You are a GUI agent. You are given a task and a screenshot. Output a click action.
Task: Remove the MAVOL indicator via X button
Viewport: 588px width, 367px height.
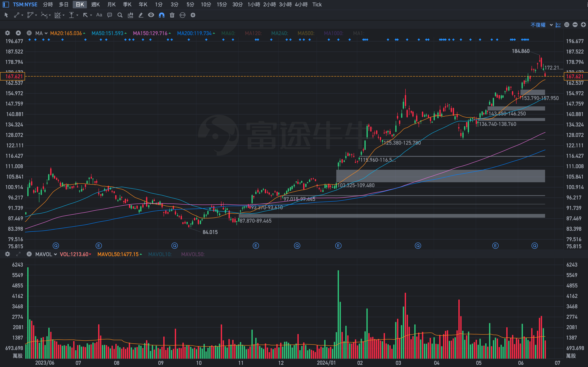tap(29, 254)
